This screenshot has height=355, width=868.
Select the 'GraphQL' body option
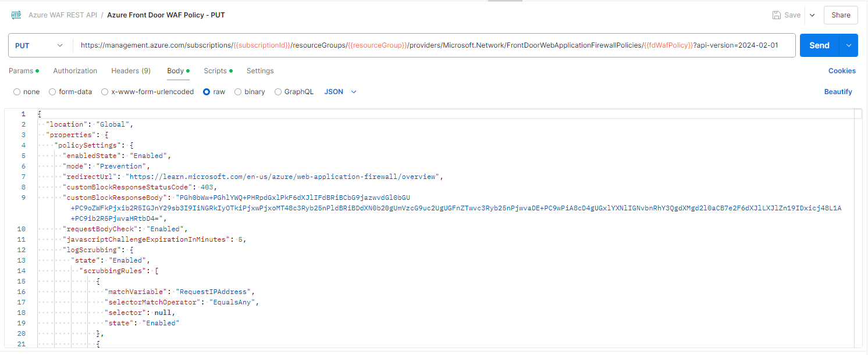point(278,91)
